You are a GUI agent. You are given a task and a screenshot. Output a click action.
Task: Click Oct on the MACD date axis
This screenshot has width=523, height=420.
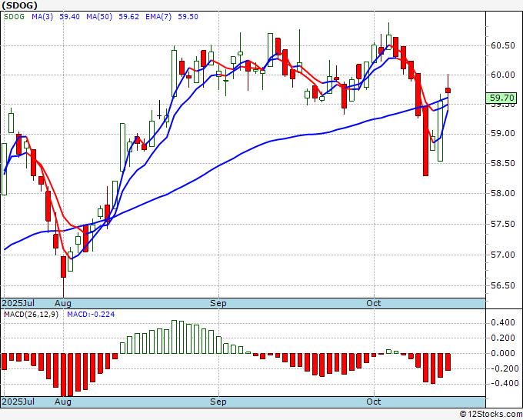point(373,402)
